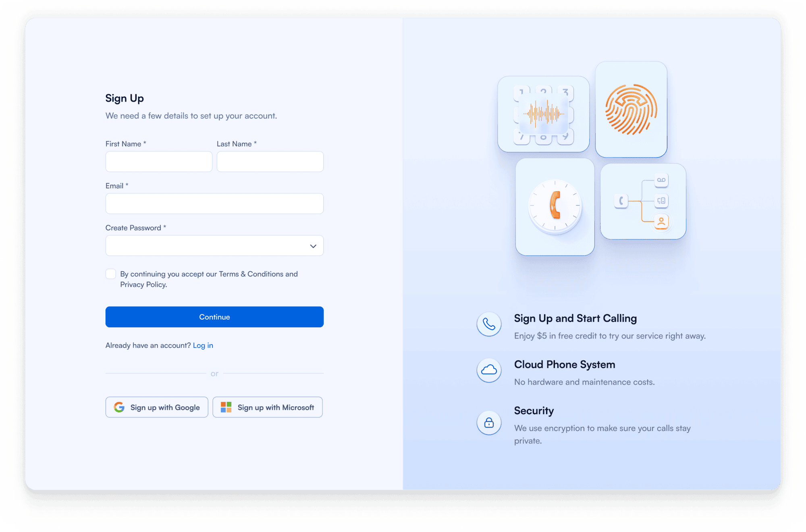Sign up with Google button
This screenshot has height=532, width=806.
pyautogui.click(x=157, y=407)
